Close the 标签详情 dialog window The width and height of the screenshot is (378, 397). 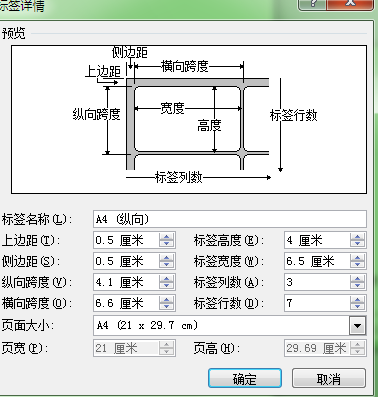click(x=350, y=4)
